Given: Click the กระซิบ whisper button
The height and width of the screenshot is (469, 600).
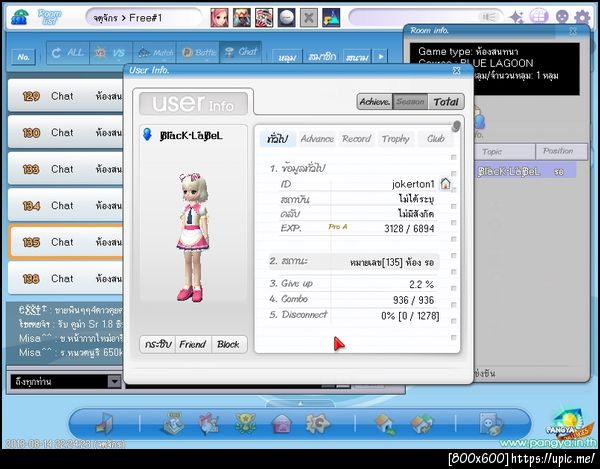Looking at the screenshot, I should coord(157,344).
